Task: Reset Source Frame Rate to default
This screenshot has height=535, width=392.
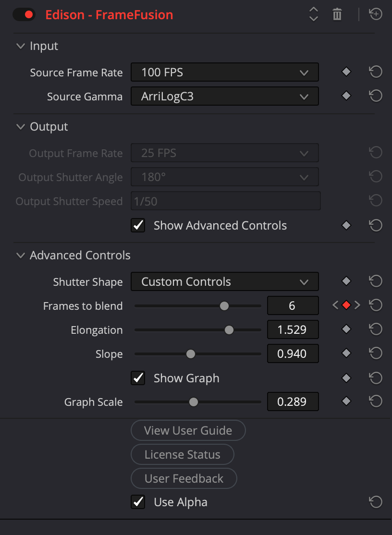Action: point(376,72)
